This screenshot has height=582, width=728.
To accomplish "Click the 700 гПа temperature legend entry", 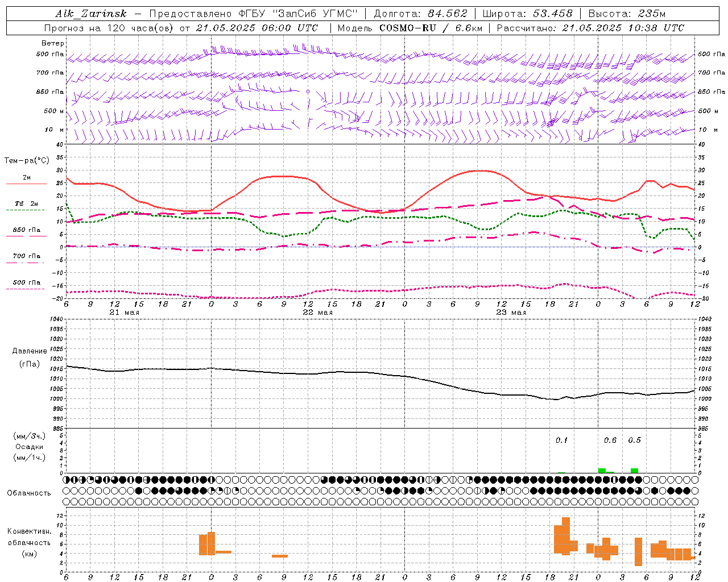I will coord(27,256).
